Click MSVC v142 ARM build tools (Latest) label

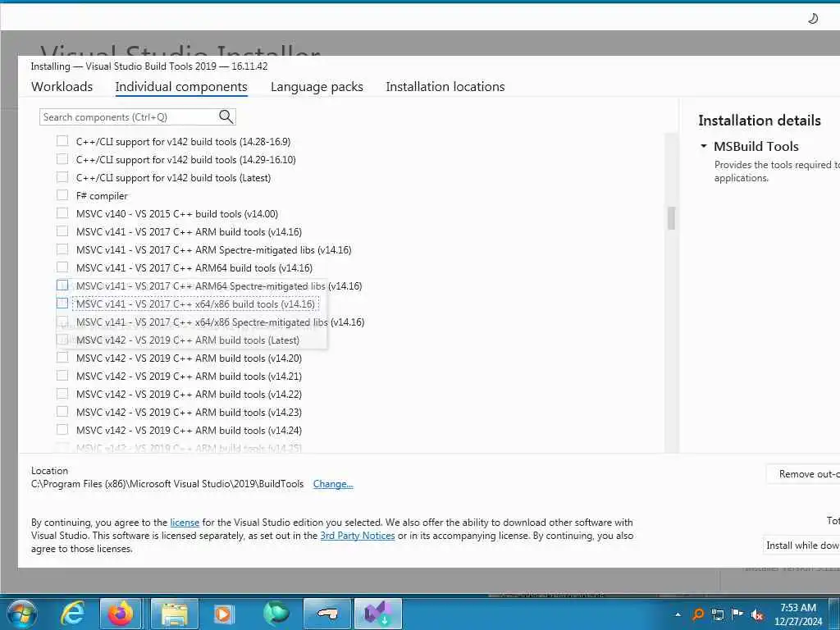click(188, 340)
